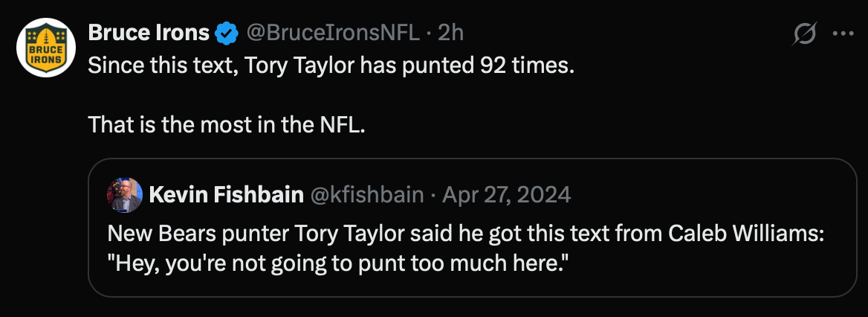Click the Kevin Fishbain display name
The height and width of the screenshot is (317, 868).
(226, 195)
